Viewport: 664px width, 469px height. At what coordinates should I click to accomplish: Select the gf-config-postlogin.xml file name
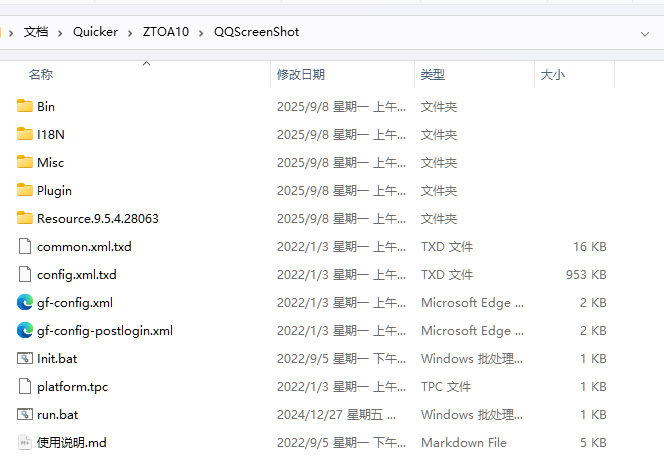coord(105,331)
